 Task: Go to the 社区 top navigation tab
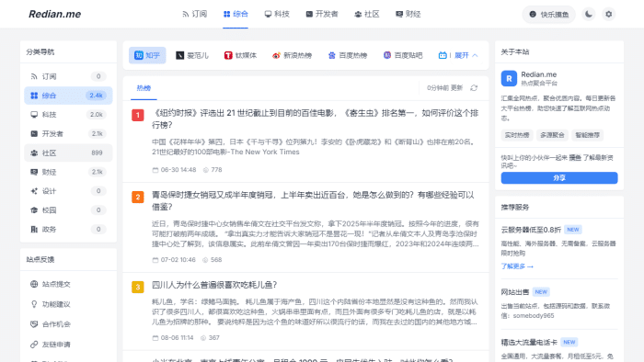pyautogui.click(x=367, y=14)
